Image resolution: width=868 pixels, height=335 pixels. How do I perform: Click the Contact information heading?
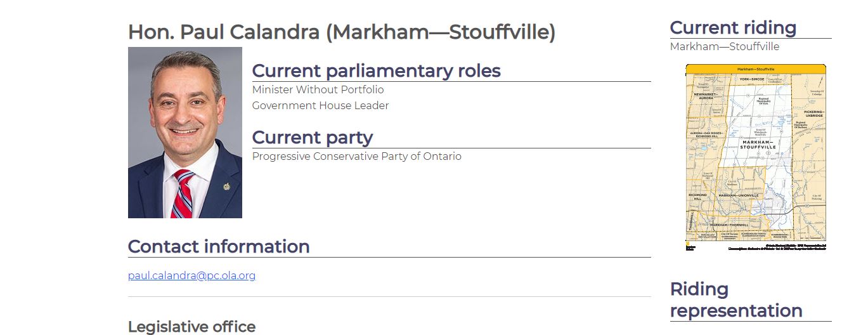pyautogui.click(x=219, y=246)
